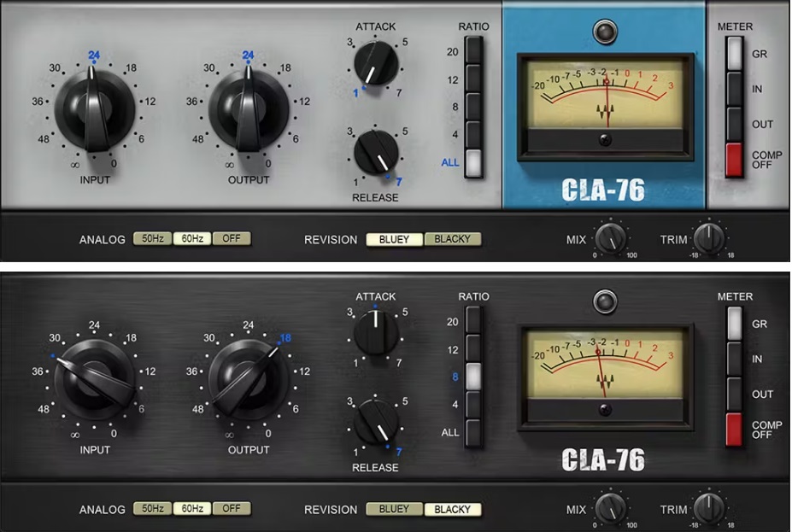Screen dimensions: 792x532
Task: Click the Attack knob on the Blacky unit
Action: pos(374,330)
